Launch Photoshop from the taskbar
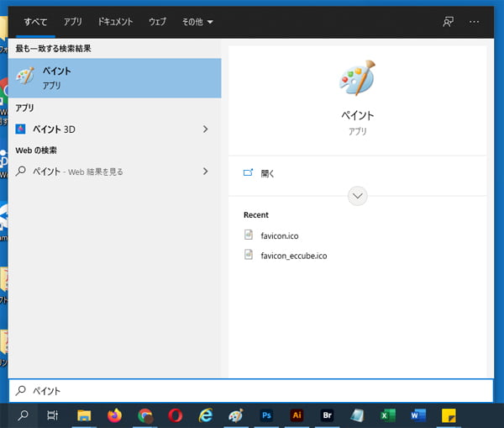The height and width of the screenshot is (428, 504). click(x=266, y=415)
